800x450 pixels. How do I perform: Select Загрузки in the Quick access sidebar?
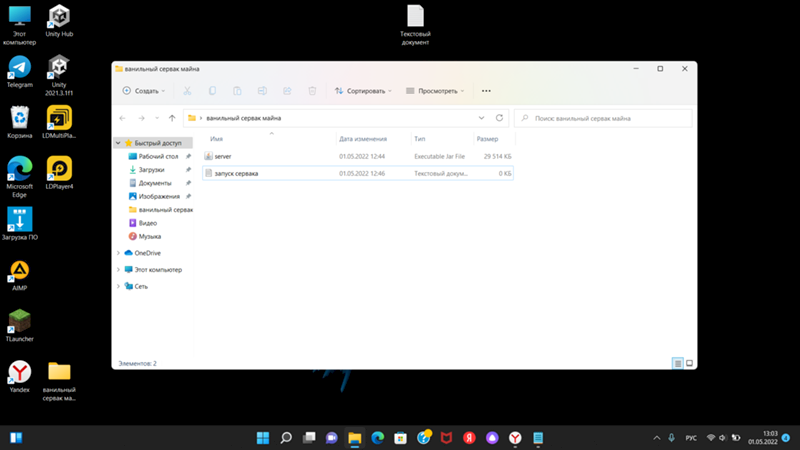151,170
